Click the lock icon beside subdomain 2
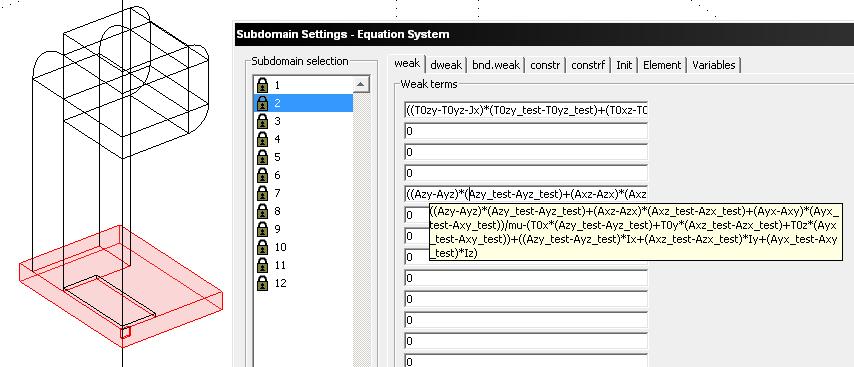Image resolution: width=854 pixels, height=367 pixels. (263, 103)
